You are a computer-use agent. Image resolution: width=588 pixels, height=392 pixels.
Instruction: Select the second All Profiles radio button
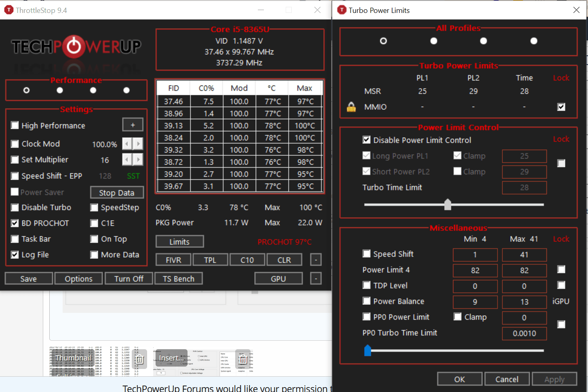click(433, 40)
